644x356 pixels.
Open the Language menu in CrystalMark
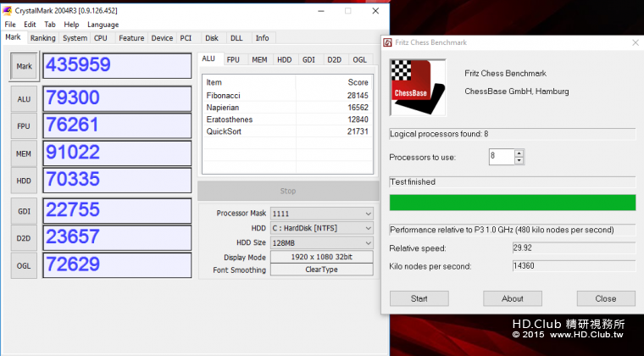[x=103, y=25]
